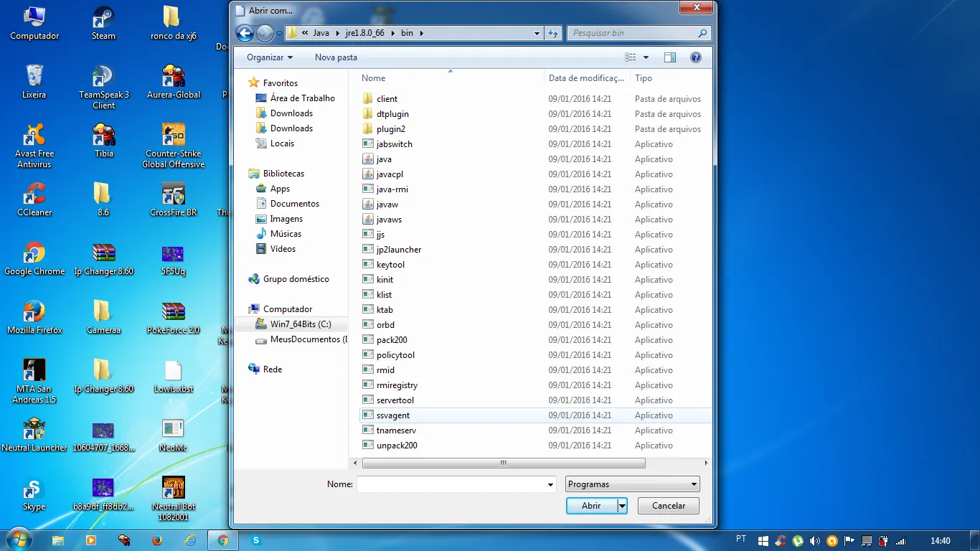Click the Cancelar button
Screen dimensions: 980x551
(669, 506)
